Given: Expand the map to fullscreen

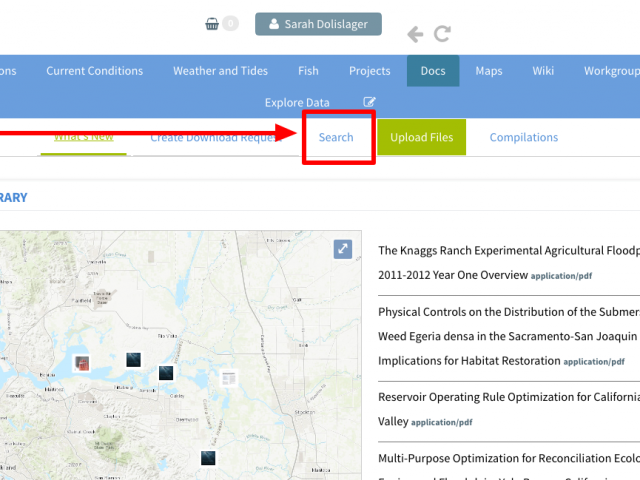Looking at the screenshot, I should [x=342, y=249].
